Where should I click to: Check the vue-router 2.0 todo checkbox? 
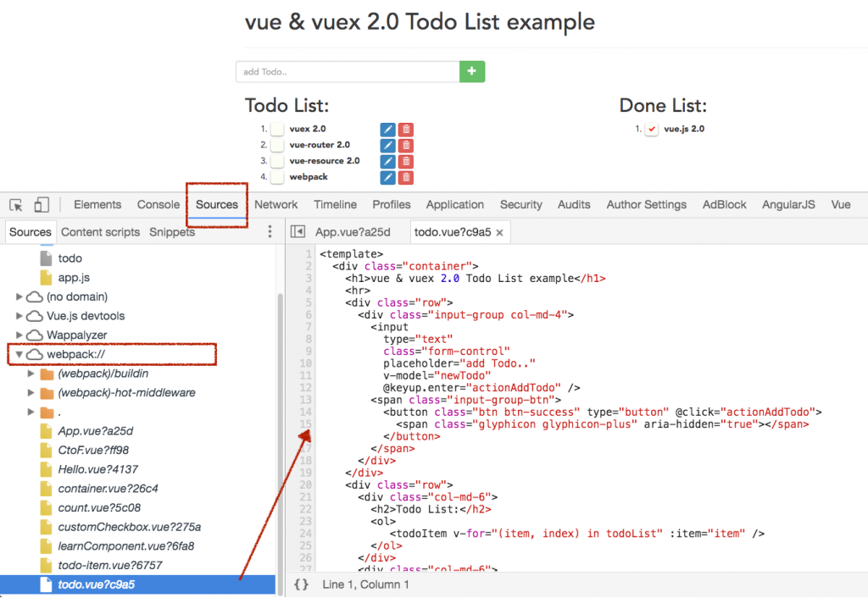(277, 145)
